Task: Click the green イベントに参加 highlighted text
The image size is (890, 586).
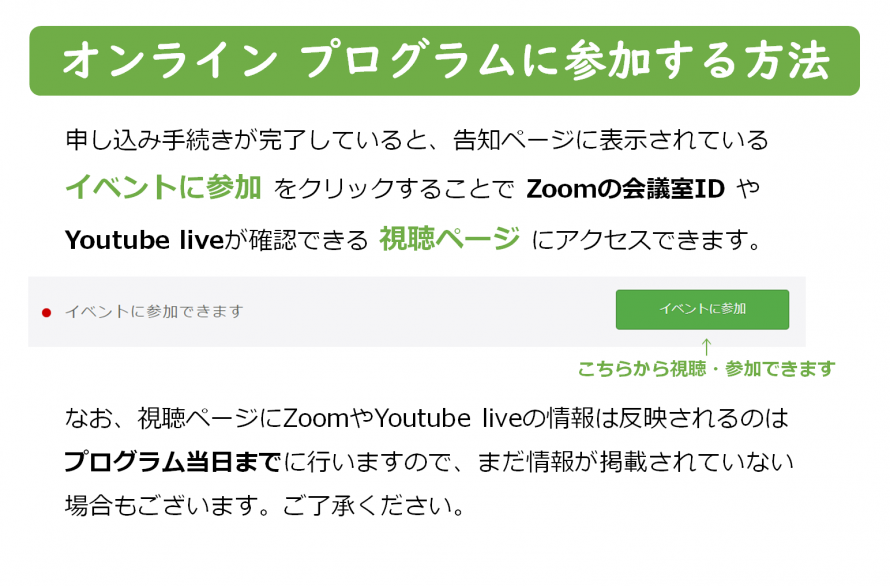Action: pyautogui.click(x=163, y=187)
